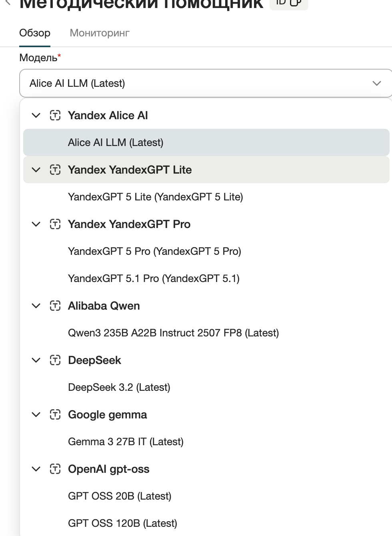Image resolution: width=392 pixels, height=536 pixels.
Task: Select Qwen3 235B A22B Instruct option
Action: [x=206, y=333]
